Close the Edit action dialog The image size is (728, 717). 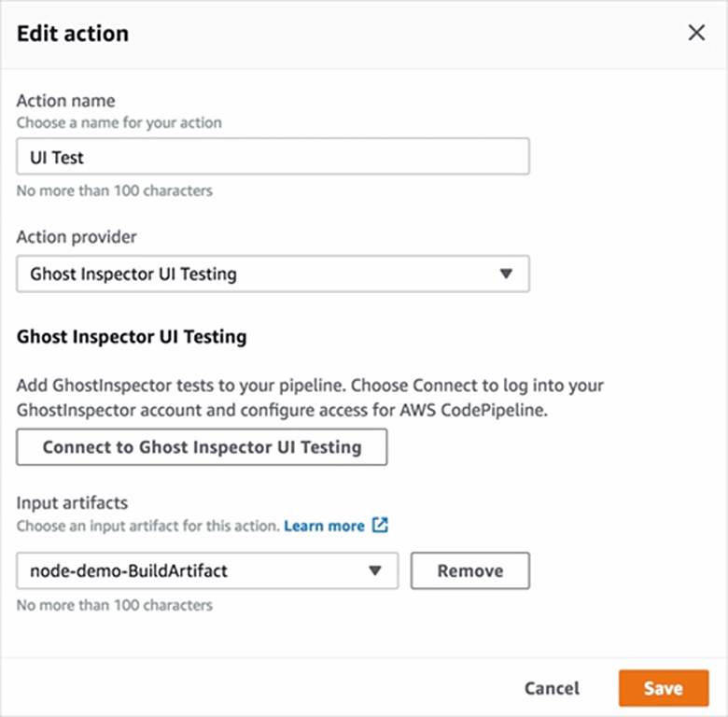coord(696,34)
